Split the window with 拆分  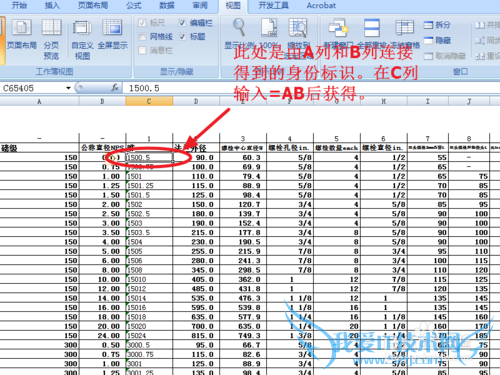437,25
